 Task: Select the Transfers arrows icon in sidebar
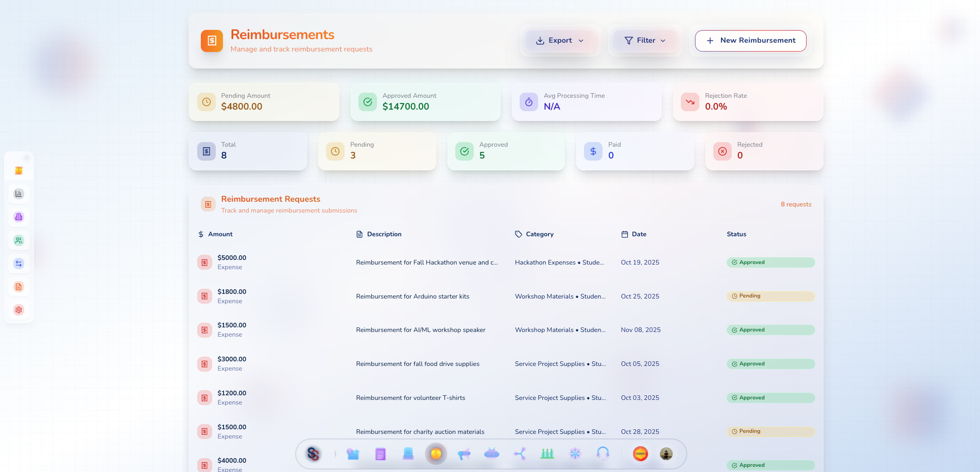pos(19,263)
